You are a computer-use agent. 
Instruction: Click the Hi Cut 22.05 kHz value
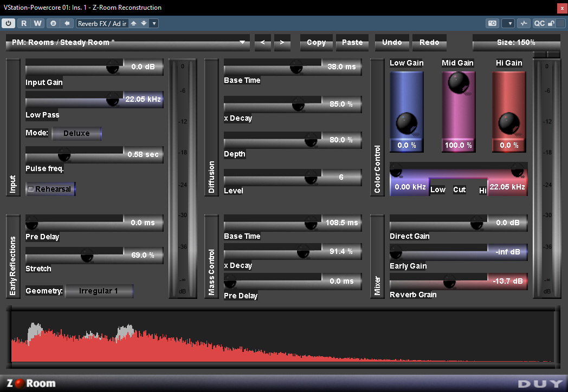[x=507, y=187]
